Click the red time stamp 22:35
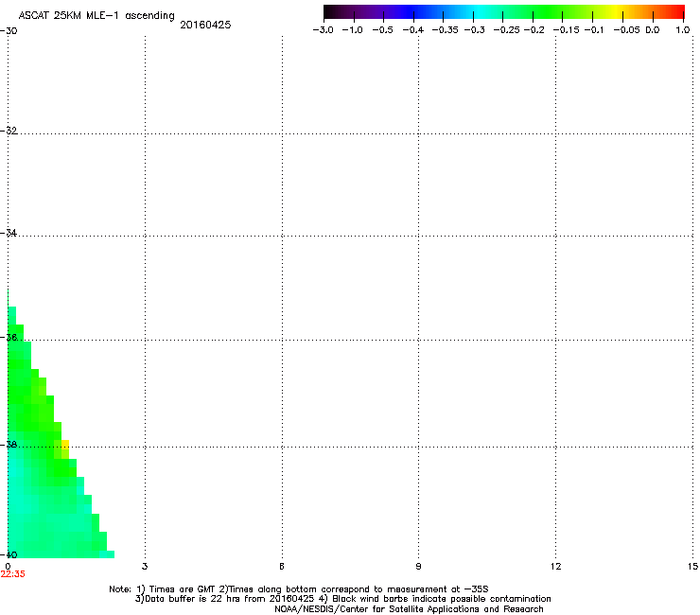Screen dimensions: 700x615 [x=13, y=574]
